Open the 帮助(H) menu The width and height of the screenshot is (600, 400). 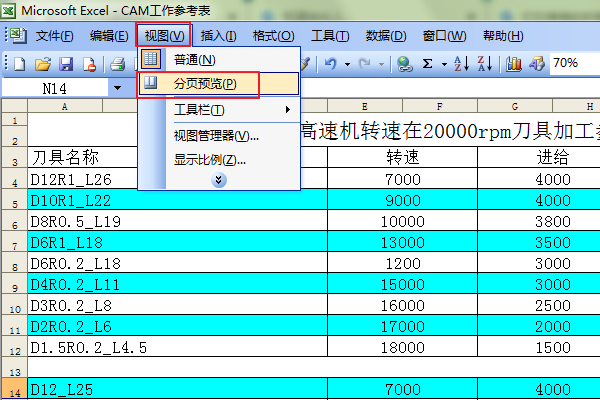tap(503, 36)
